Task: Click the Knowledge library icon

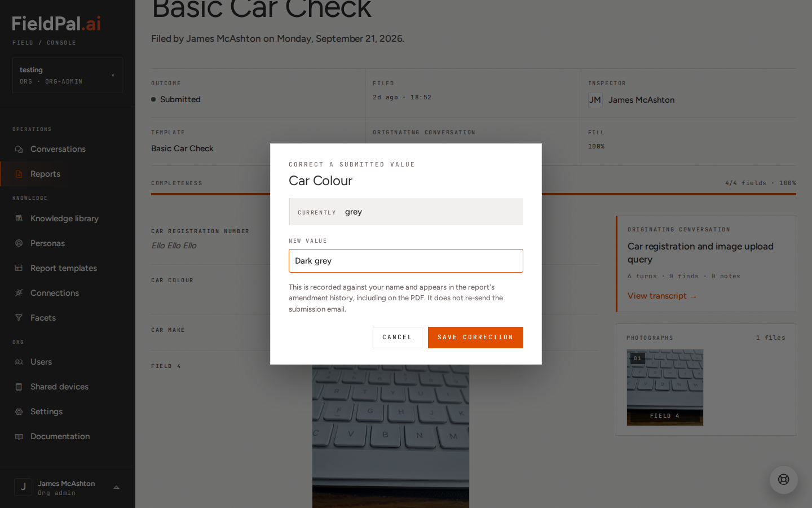Action: click(19, 218)
